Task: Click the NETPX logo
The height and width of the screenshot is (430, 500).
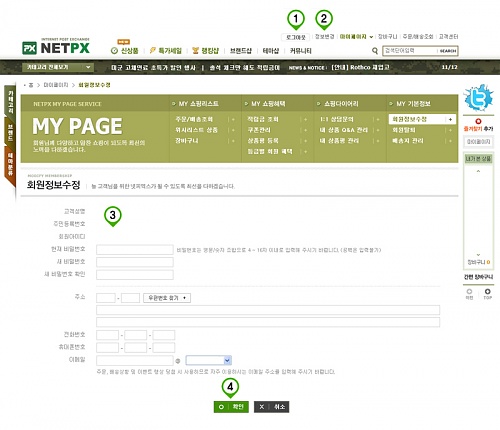Action: (x=56, y=46)
